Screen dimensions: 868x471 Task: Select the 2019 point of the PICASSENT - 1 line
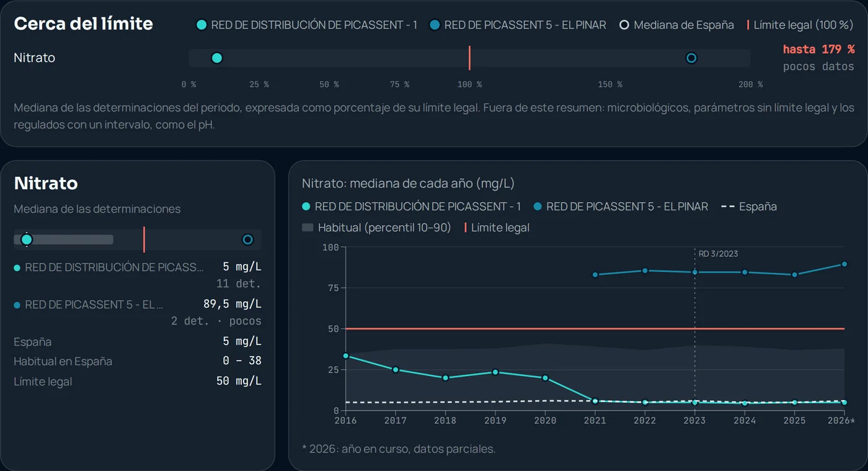tap(495, 372)
